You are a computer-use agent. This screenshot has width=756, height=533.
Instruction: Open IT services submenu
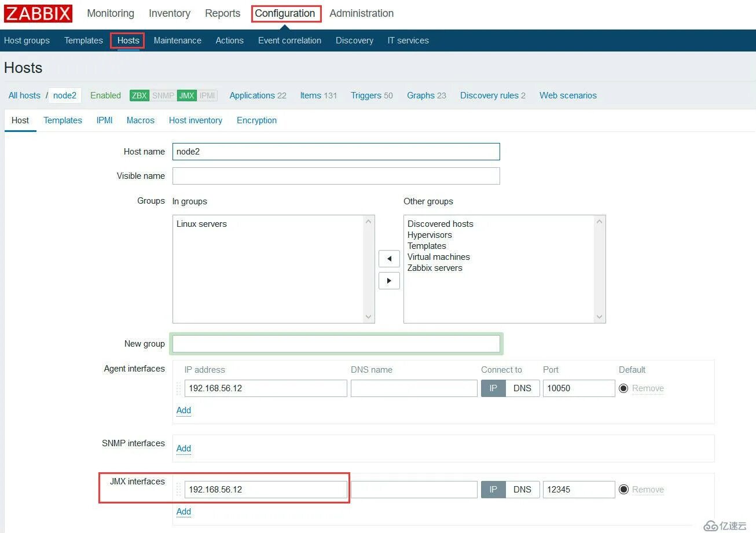coord(408,41)
